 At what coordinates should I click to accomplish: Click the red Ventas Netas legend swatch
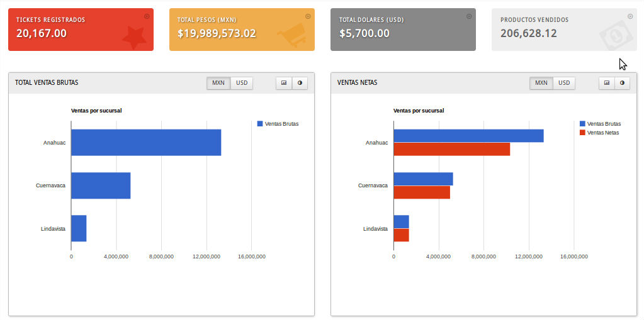(582, 133)
